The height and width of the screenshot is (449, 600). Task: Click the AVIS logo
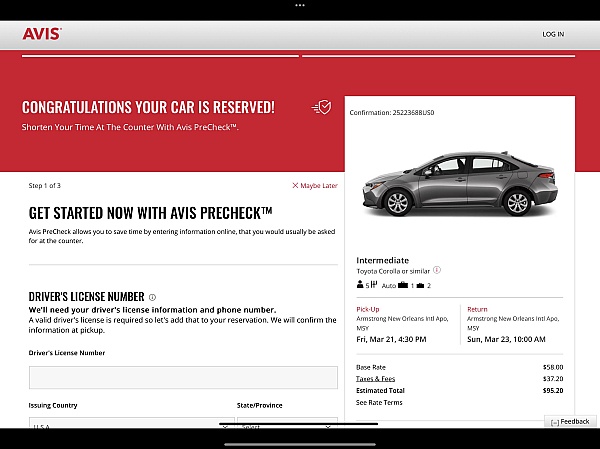pyautogui.click(x=42, y=34)
